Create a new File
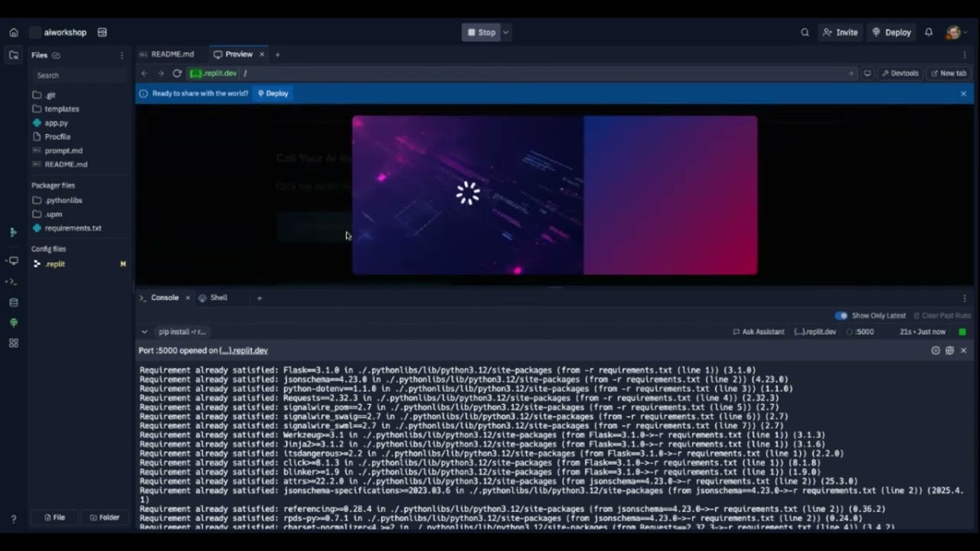Screen dimensions: 980x551 coord(54,517)
